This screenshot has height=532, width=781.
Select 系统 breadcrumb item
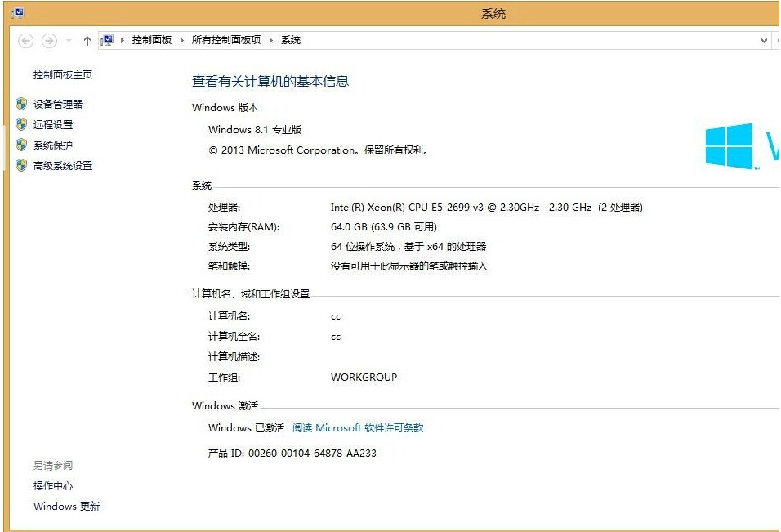click(x=291, y=40)
